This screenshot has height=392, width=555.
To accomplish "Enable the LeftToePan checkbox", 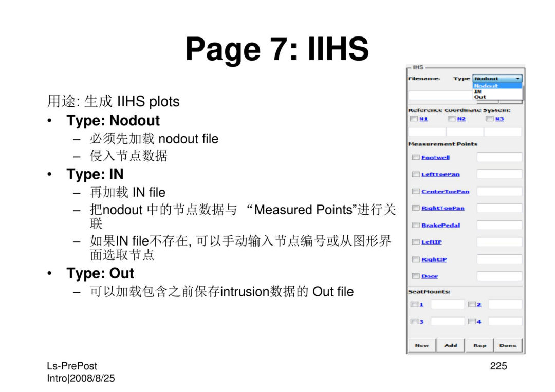I will [x=416, y=174].
